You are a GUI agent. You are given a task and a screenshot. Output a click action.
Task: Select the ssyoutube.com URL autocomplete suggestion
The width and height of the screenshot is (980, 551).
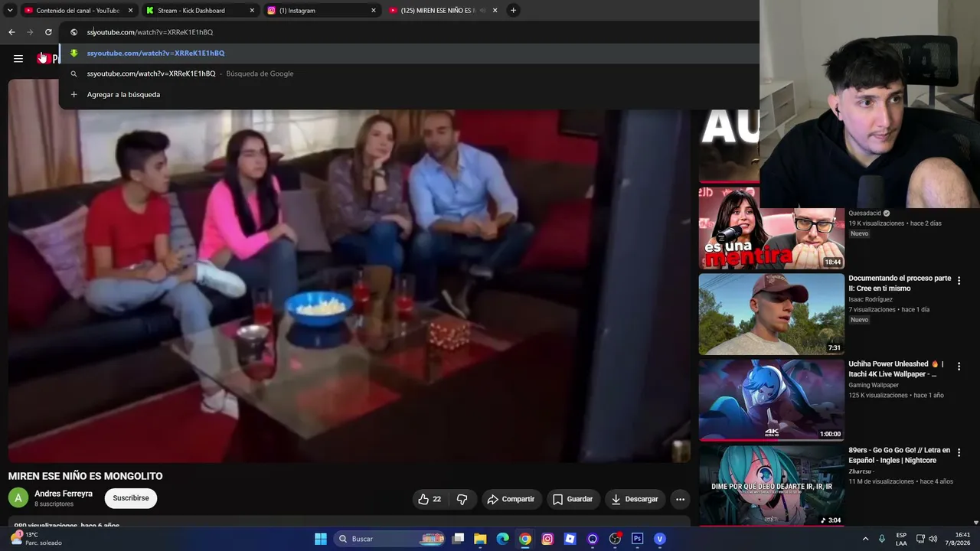[x=410, y=53]
